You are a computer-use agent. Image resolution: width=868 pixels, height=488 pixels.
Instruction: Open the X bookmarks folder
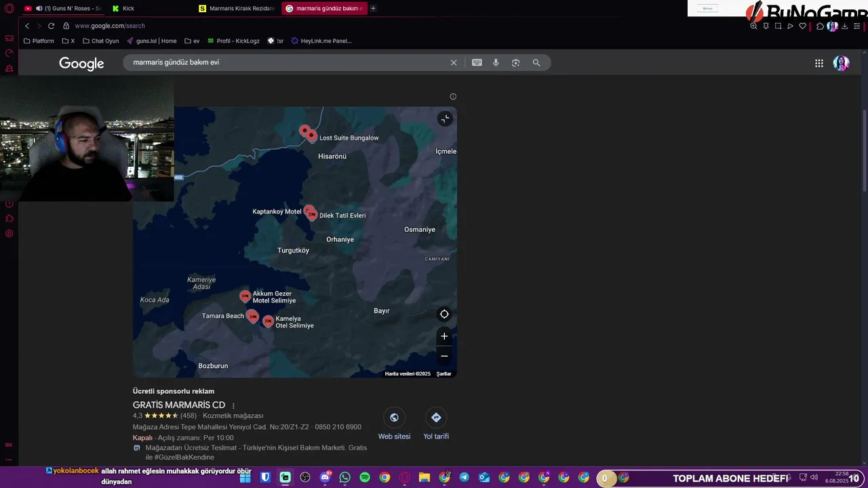click(x=68, y=41)
